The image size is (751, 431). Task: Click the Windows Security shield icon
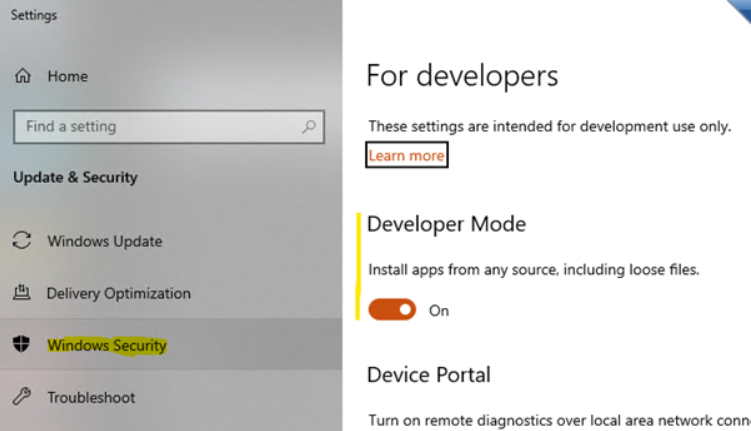[21, 344]
